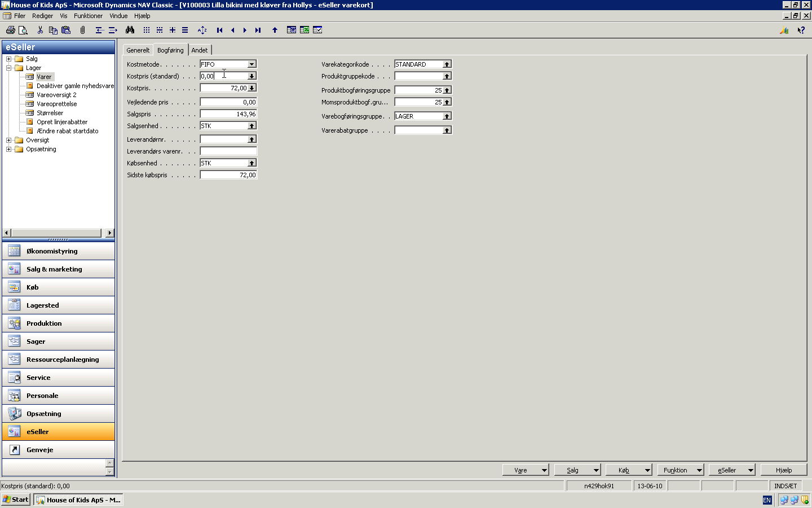The height and width of the screenshot is (508, 812).
Task: Click the binoculars Find icon
Action: point(130,30)
